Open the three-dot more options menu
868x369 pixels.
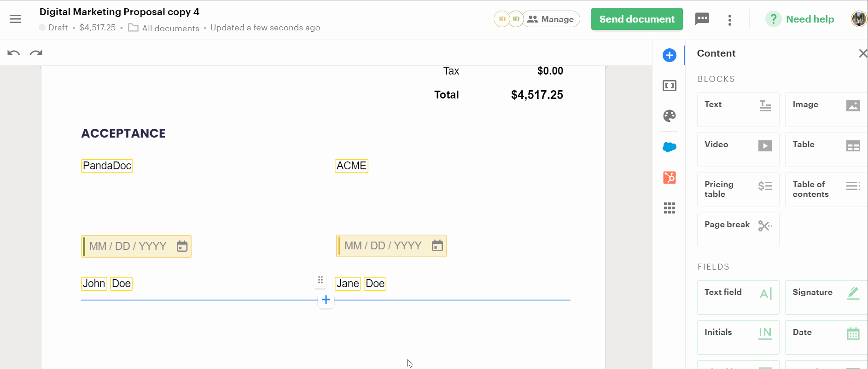tap(729, 20)
